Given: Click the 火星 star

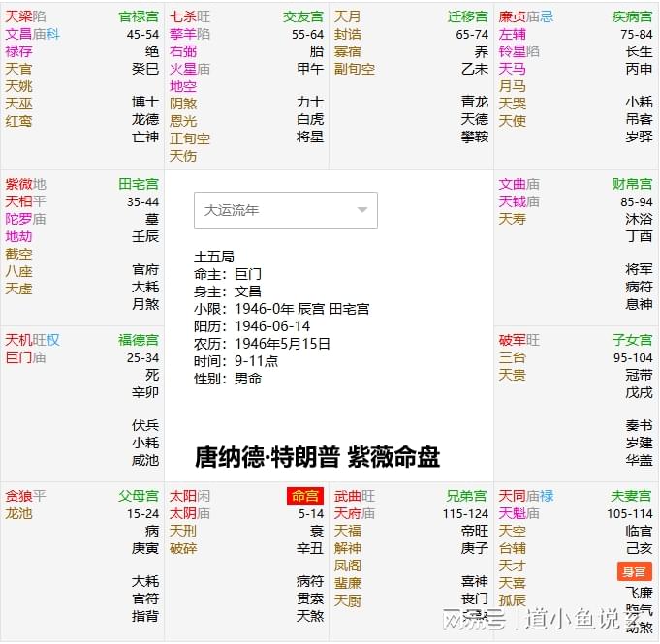Looking at the screenshot, I should [x=183, y=69].
